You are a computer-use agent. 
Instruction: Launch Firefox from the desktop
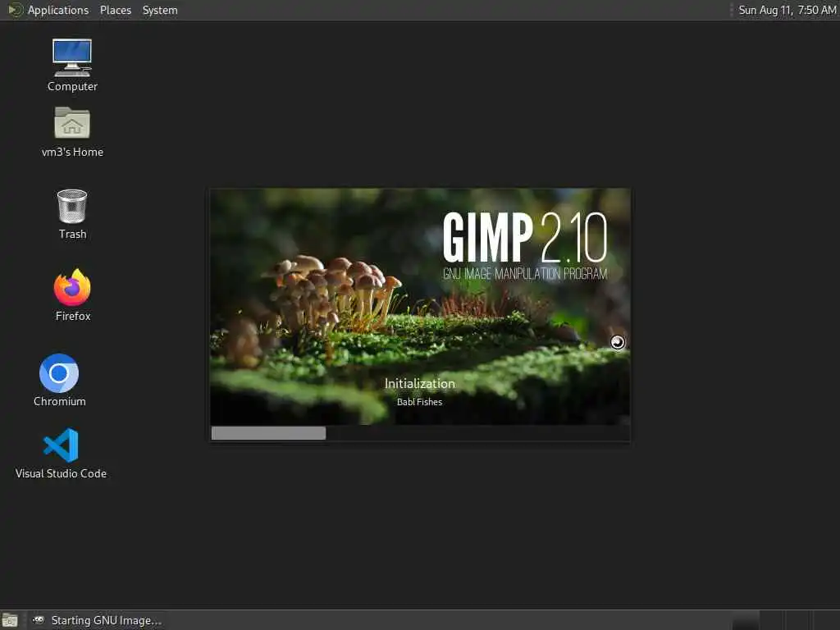pos(72,294)
